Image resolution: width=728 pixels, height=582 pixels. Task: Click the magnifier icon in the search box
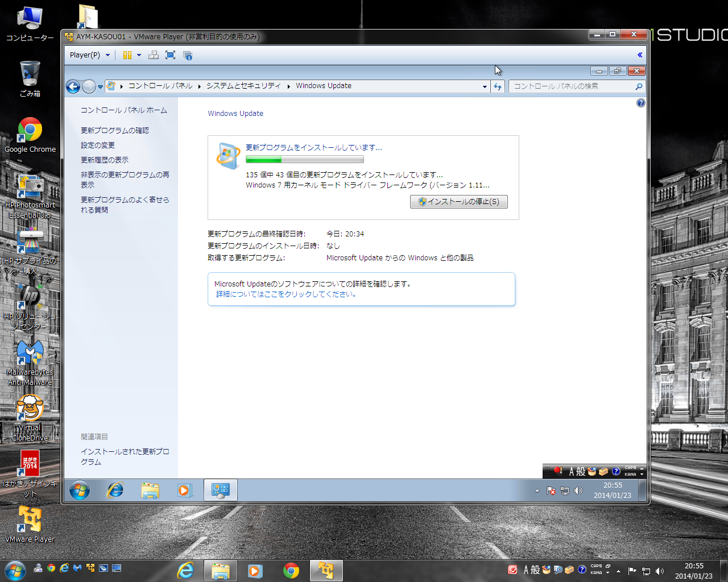point(639,86)
